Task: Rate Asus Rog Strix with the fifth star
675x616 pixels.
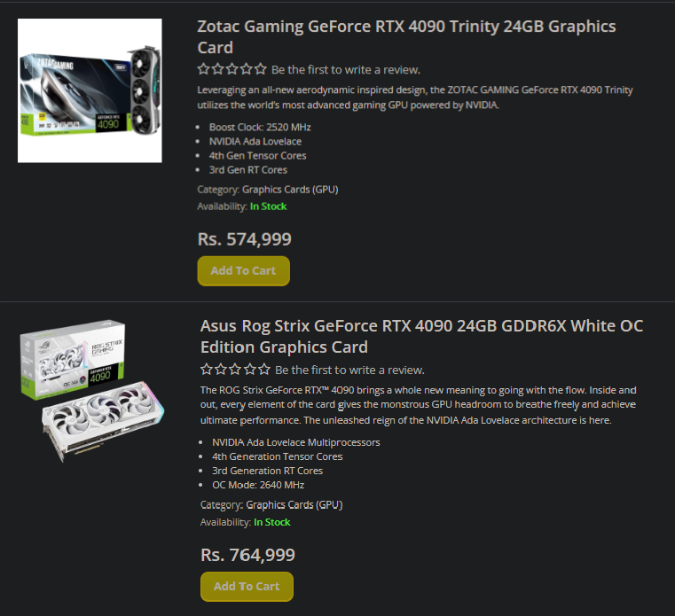Action: click(x=263, y=370)
